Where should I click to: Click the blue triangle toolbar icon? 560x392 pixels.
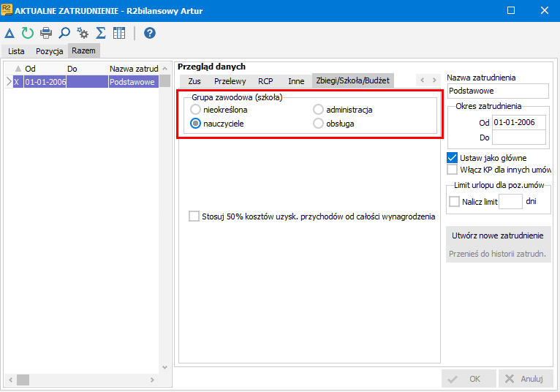(x=10, y=33)
